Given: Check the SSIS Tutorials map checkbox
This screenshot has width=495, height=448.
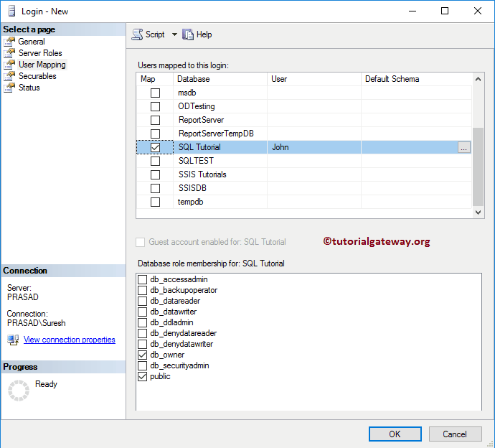Looking at the screenshot, I should pos(155,174).
